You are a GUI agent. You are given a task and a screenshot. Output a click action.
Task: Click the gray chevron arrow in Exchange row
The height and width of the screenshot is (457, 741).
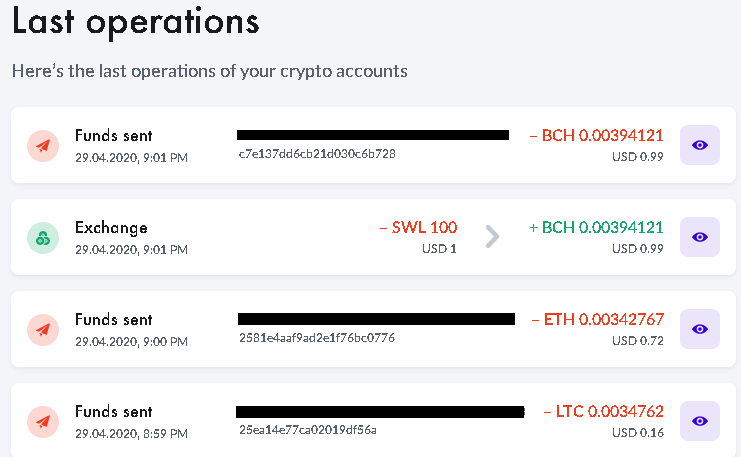click(492, 236)
